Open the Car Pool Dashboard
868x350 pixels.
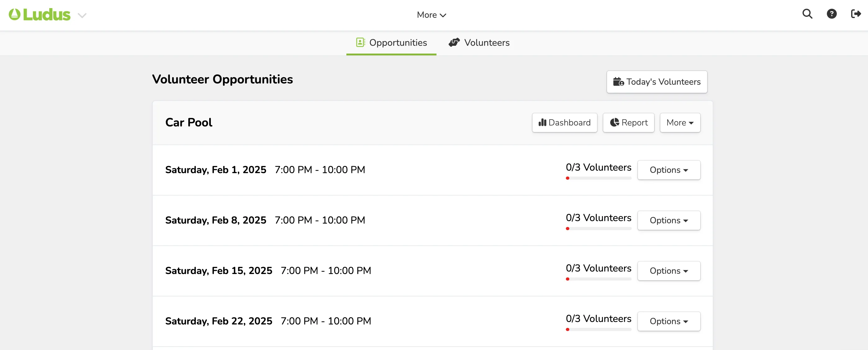tap(564, 122)
